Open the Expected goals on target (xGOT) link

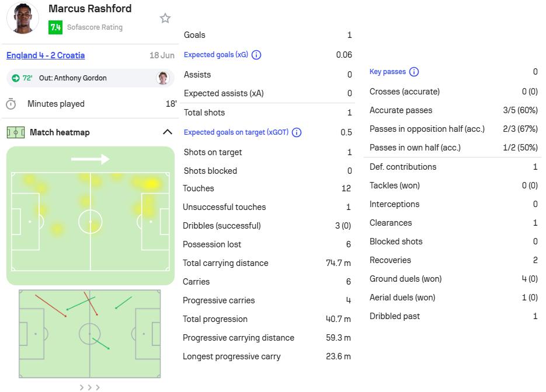click(236, 132)
